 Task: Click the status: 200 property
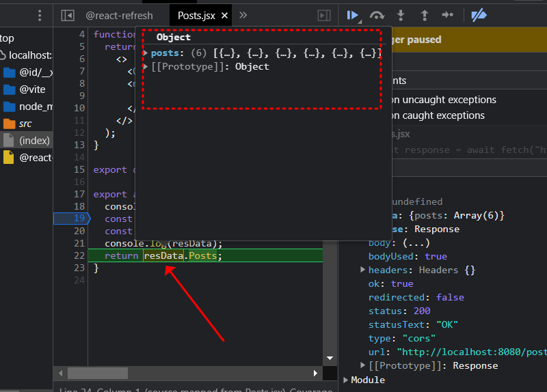point(399,311)
